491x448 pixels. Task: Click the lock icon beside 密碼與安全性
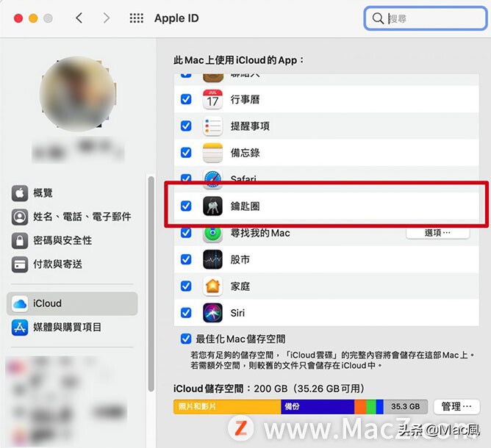(x=20, y=241)
